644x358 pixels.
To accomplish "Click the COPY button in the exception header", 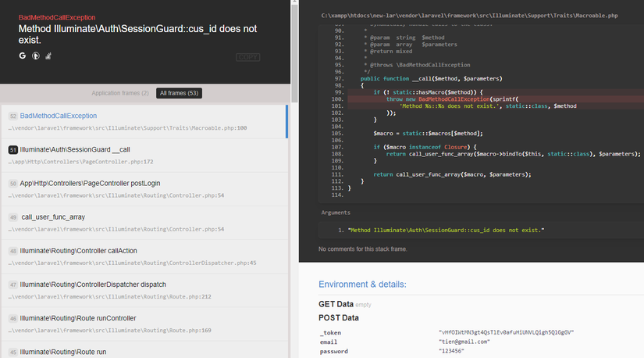I will 247,57.
